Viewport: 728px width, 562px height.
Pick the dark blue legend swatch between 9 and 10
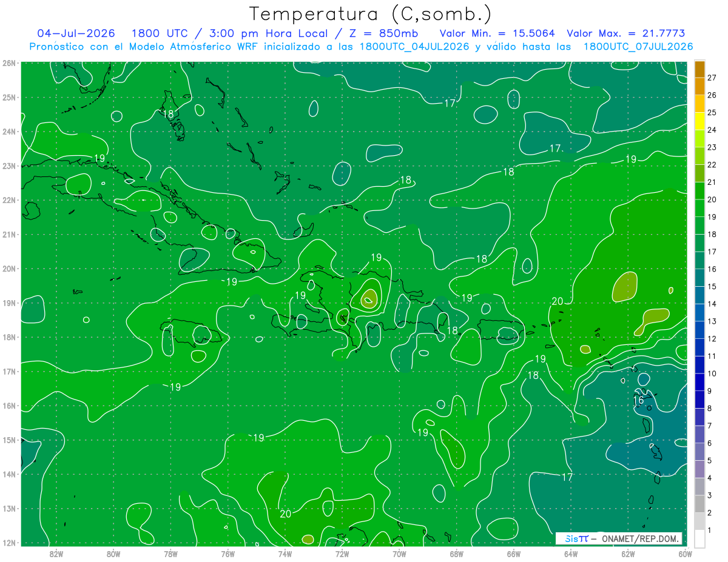tap(699, 382)
